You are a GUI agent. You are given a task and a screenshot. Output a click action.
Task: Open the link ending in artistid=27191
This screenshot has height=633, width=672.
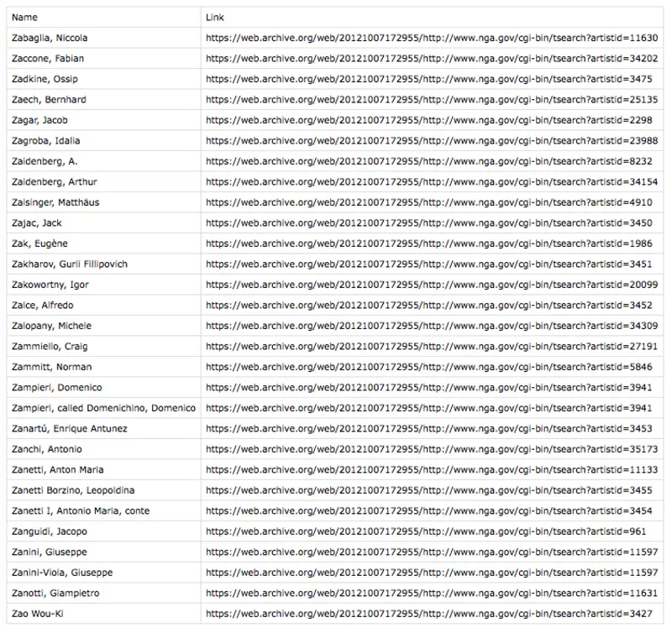(x=432, y=347)
